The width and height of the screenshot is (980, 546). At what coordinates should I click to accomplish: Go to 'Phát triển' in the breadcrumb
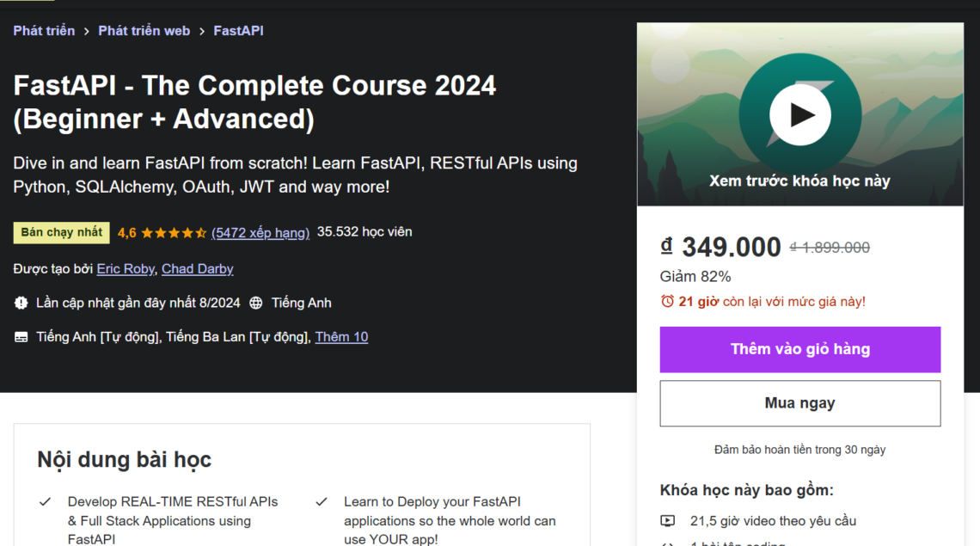[44, 30]
